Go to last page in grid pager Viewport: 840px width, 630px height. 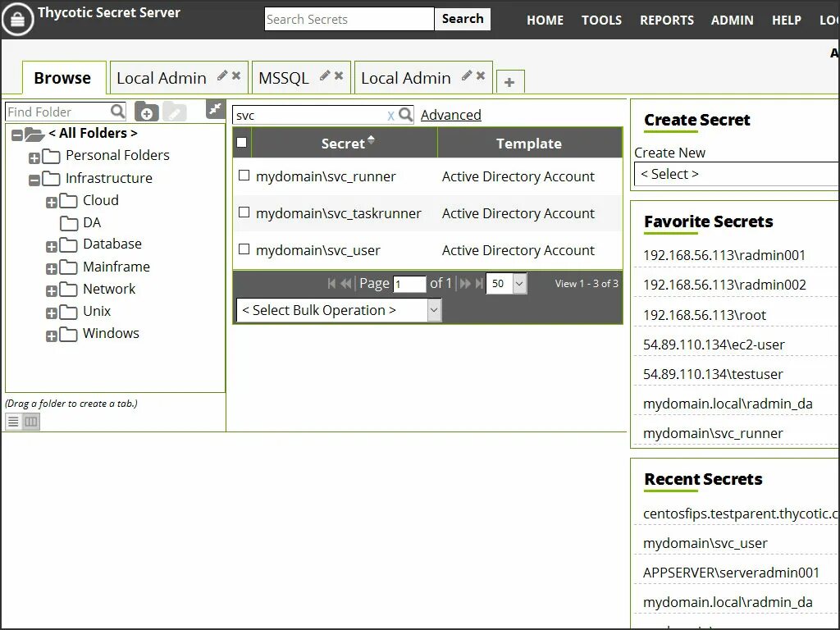pyautogui.click(x=479, y=283)
